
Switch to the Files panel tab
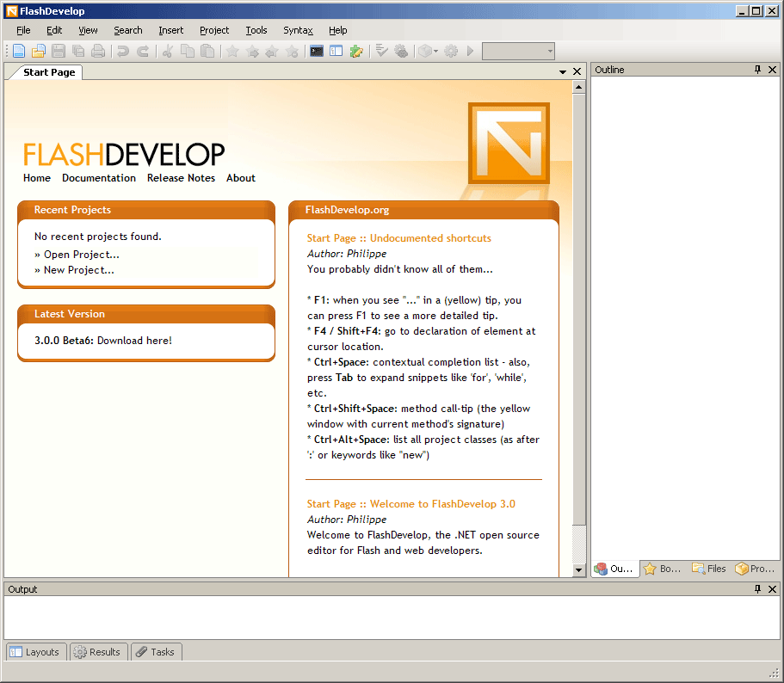pyautogui.click(x=709, y=569)
